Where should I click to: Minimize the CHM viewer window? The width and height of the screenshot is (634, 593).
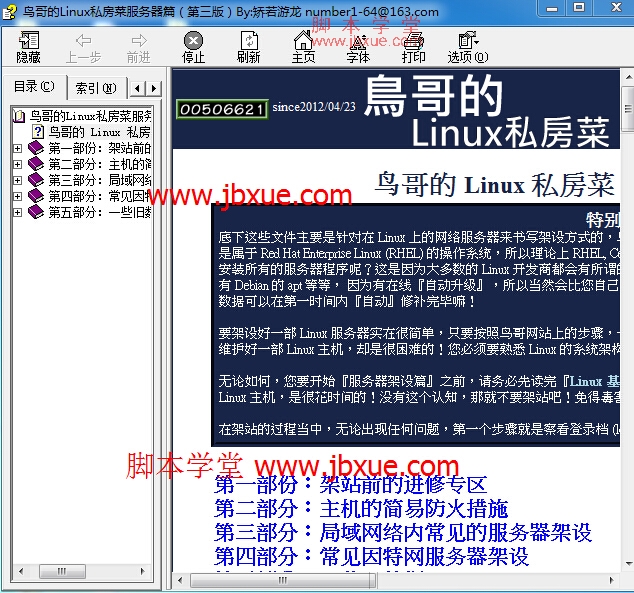click(552, 8)
